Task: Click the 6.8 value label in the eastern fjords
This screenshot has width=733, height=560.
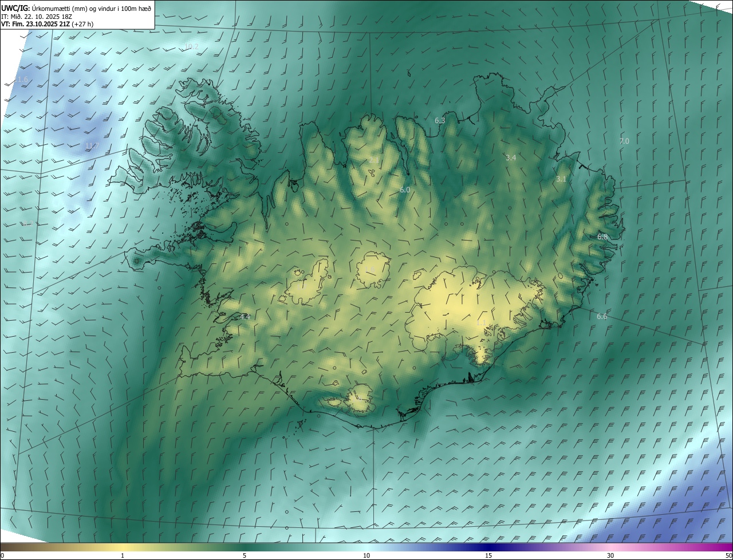Action: 602,236
